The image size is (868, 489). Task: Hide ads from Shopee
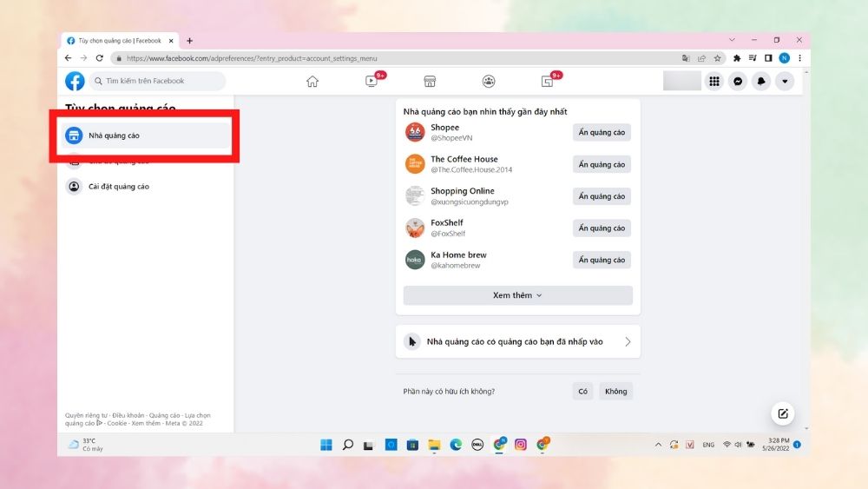(x=602, y=133)
